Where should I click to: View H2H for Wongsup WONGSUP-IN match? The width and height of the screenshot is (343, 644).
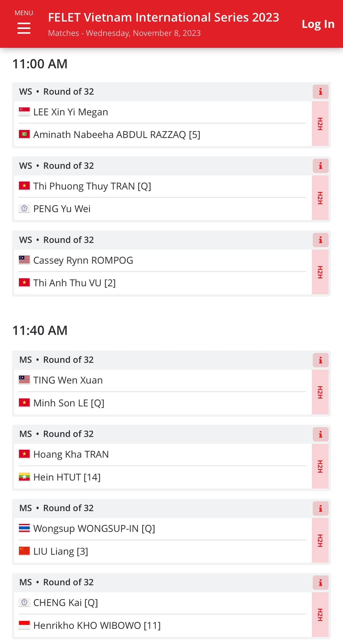[320, 541]
